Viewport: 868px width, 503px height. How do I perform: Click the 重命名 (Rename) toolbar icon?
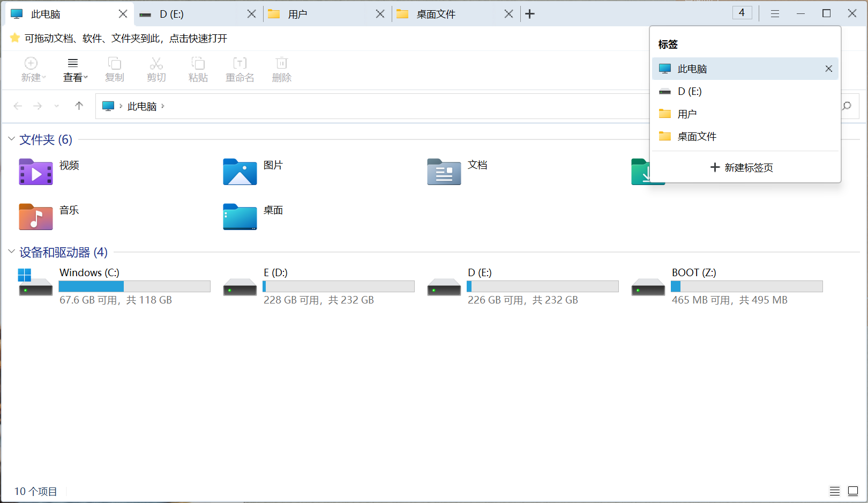pyautogui.click(x=240, y=69)
